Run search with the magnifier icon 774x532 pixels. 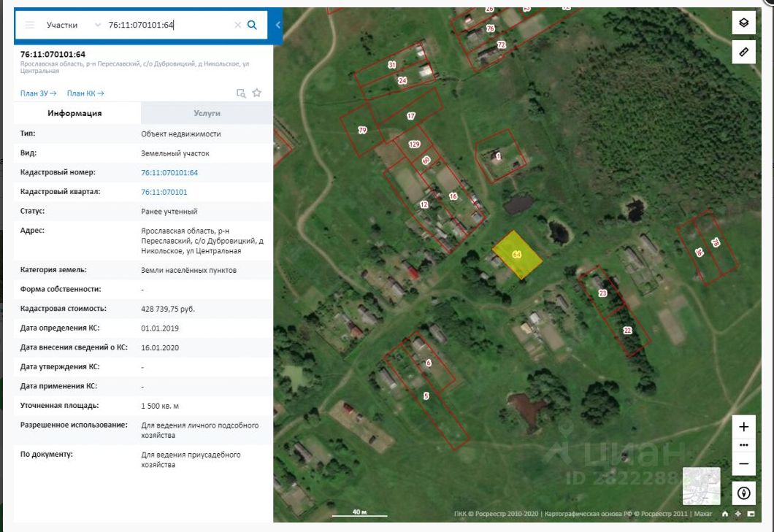tap(252, 25)
